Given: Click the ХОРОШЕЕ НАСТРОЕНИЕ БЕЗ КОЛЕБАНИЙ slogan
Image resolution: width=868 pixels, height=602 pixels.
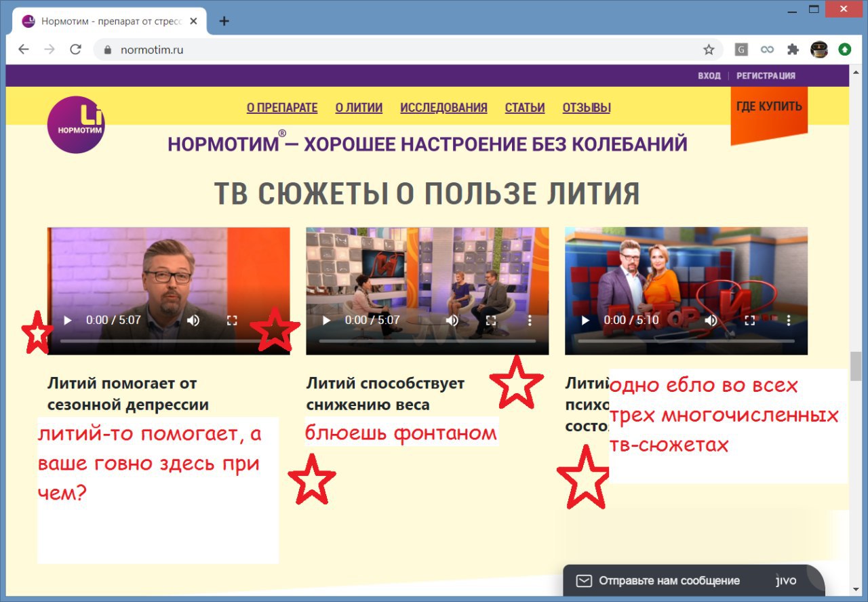Looking at the screenshot, I should tap(496, 144).
